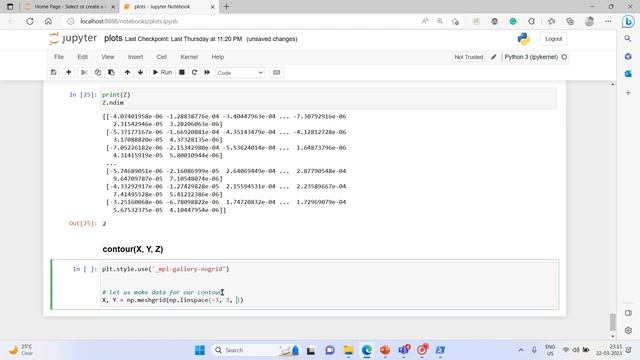Click the print(Z) code cell

pyautogui.click(x=328, y=98)
